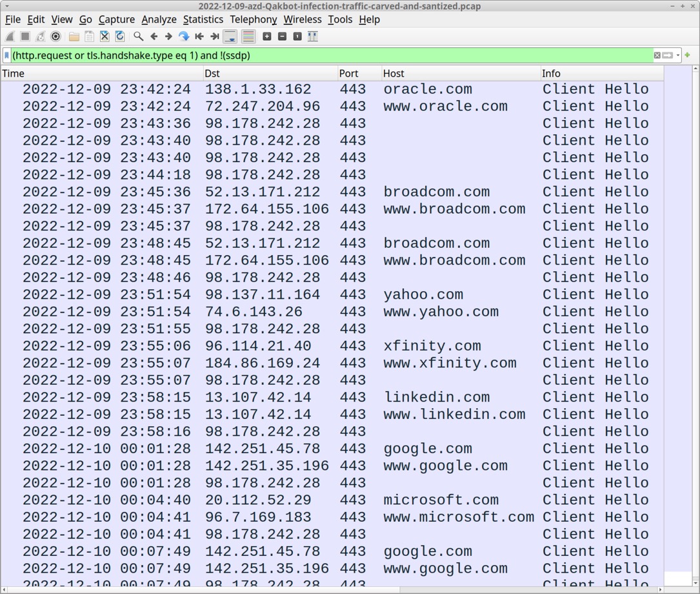Go to specified packet curved arrow
Image resolution: width=700 pixels, height=594 pixels.
click(x=184, y=37)
